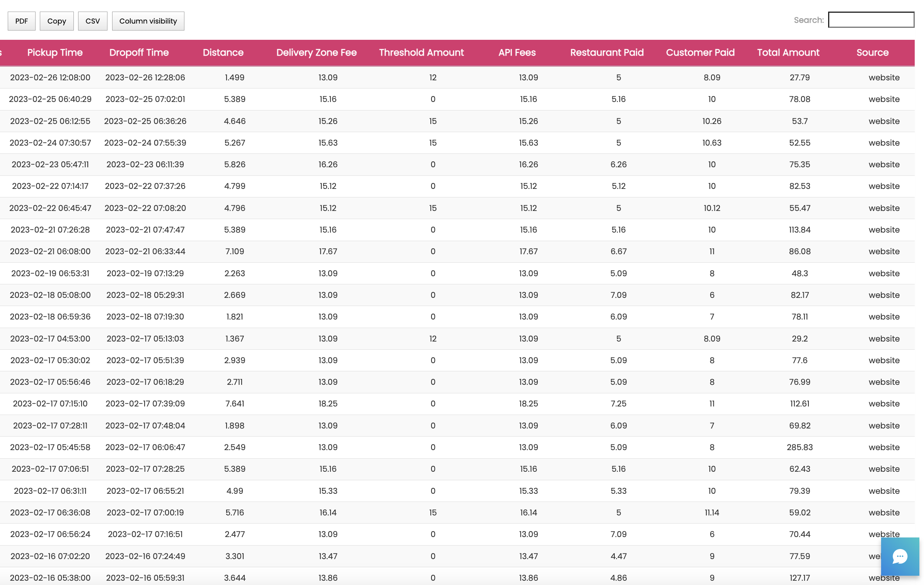Select the row with total 285.83
Image resolution: width=924 pixels, height=585 pixels.
[799, 447]
